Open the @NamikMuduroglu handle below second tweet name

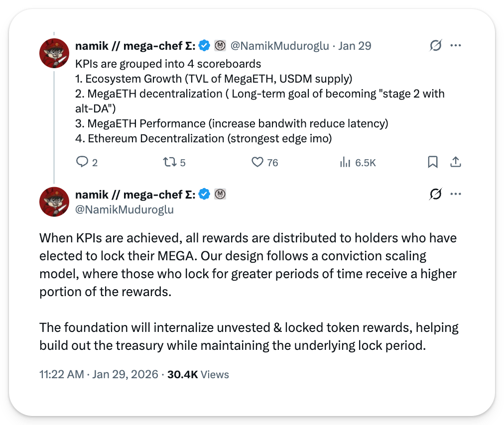[124, 210]
